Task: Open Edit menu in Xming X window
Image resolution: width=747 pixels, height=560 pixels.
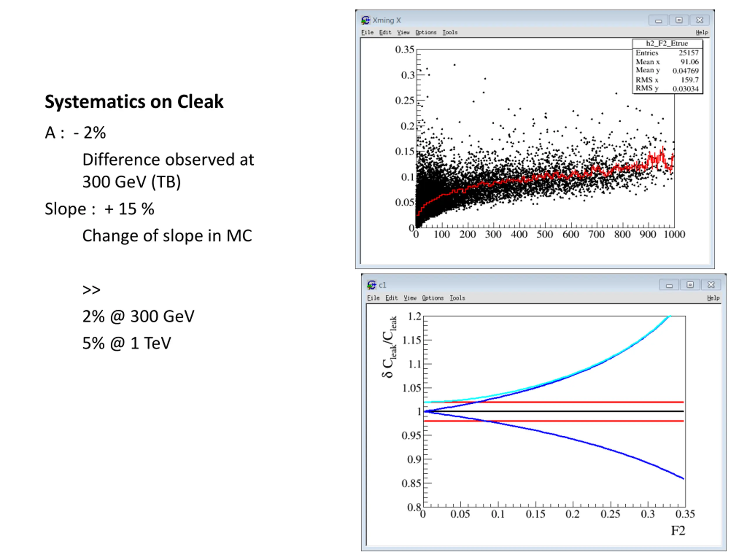Action: (385, 32)
